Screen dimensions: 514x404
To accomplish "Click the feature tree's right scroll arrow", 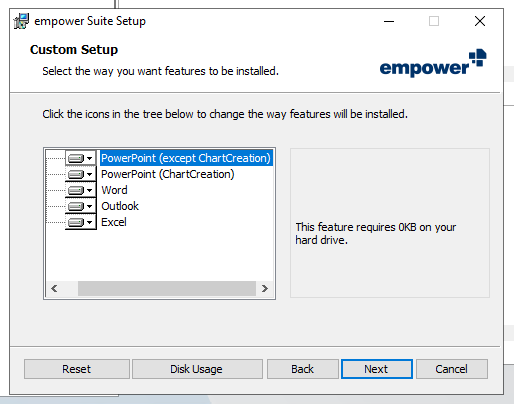I will tap(265, 288).
